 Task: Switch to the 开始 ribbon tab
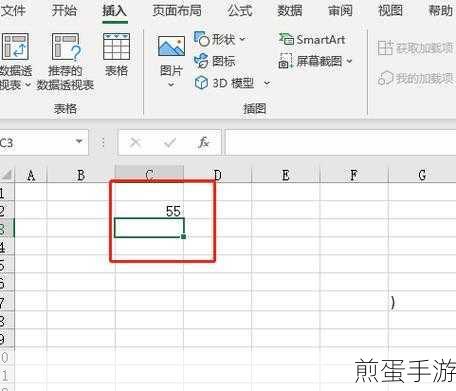pyautogui.click(x=64, y=10)
